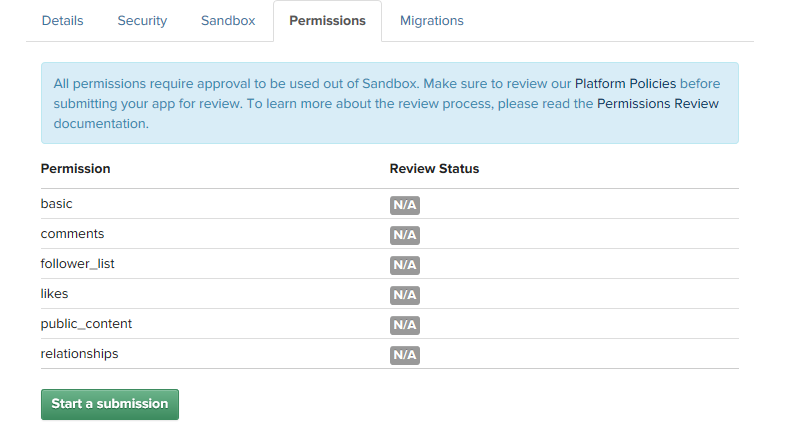
Task: Click the Review Status column header
Action: (434, 169)
